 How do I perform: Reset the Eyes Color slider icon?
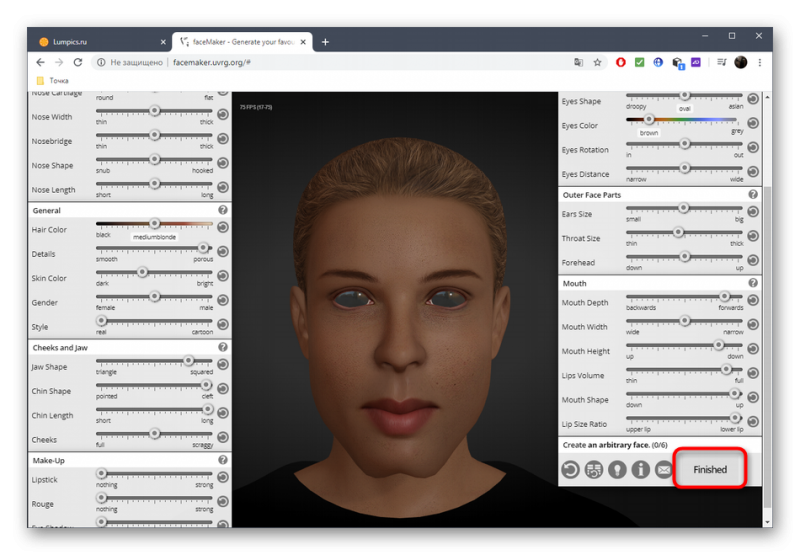click(x=753, y=123)
